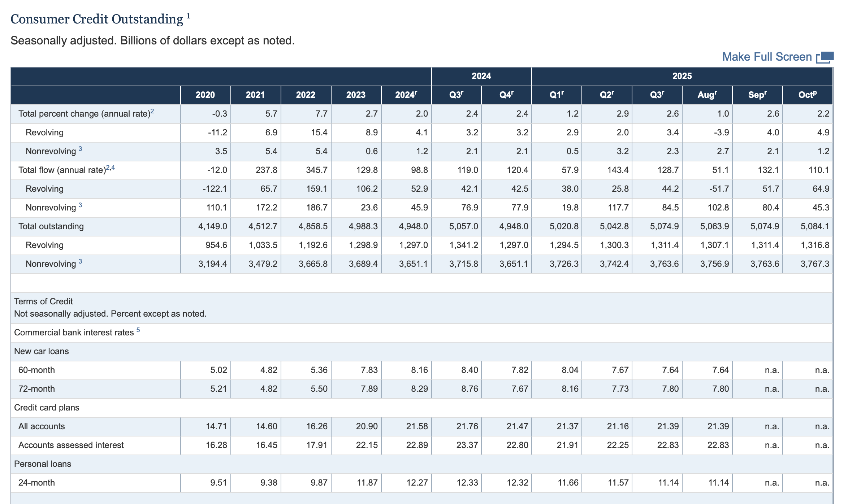Select the Total outstanding row label

(x=51, y=226)
